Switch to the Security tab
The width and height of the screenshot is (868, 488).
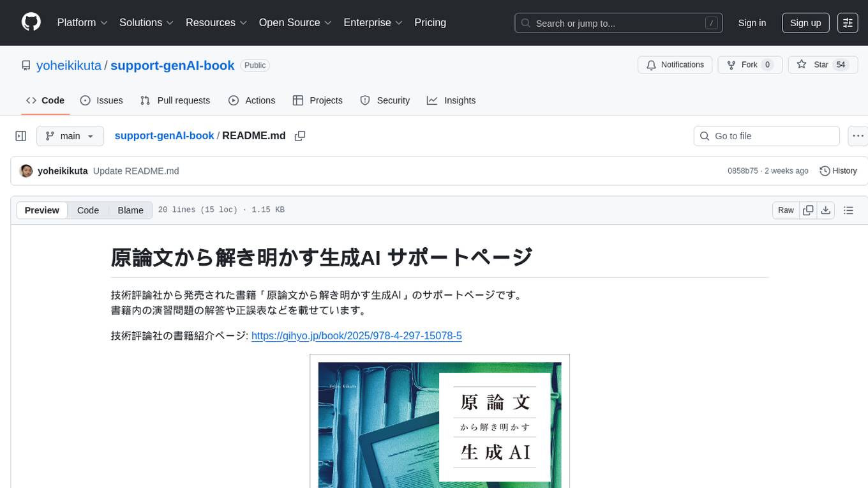pos(385,100)
